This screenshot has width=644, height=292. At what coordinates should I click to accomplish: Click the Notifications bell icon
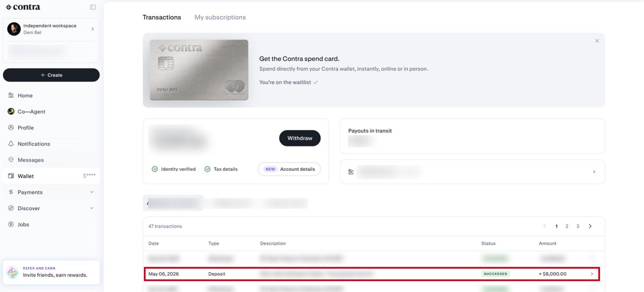pyautogui.click(x=11, y=144)
